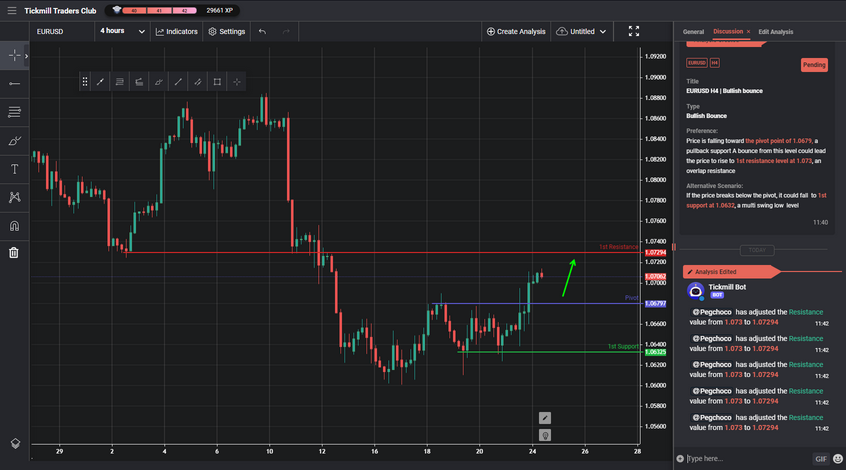Click the Pending status badge

[x=814, y=65]
